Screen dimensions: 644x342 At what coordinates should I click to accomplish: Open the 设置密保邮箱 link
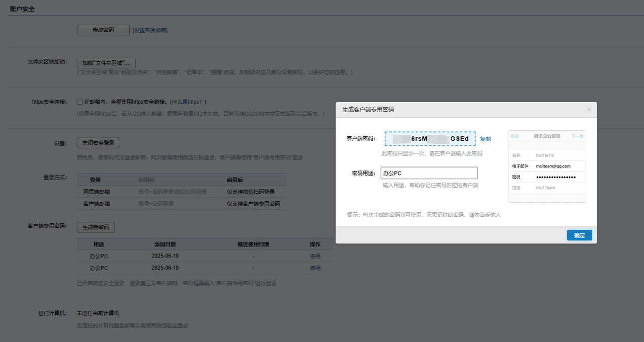point(150,30)
